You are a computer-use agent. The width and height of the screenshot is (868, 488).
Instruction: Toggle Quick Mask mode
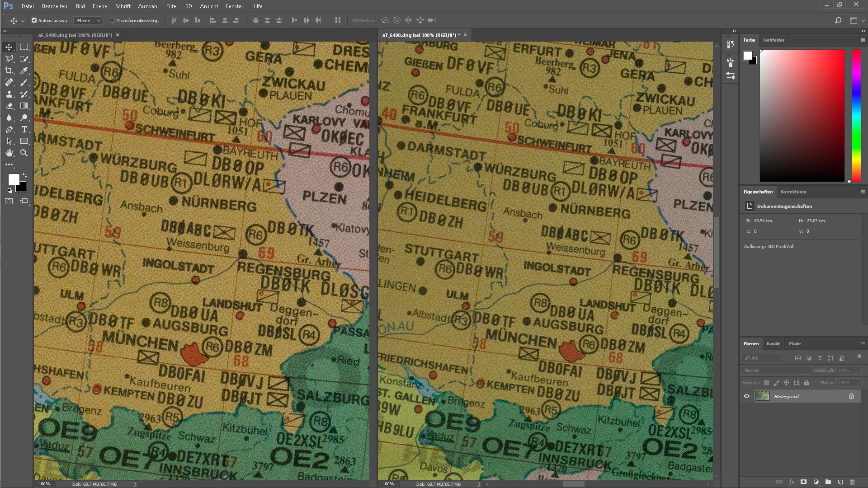[x=9, y=202]
